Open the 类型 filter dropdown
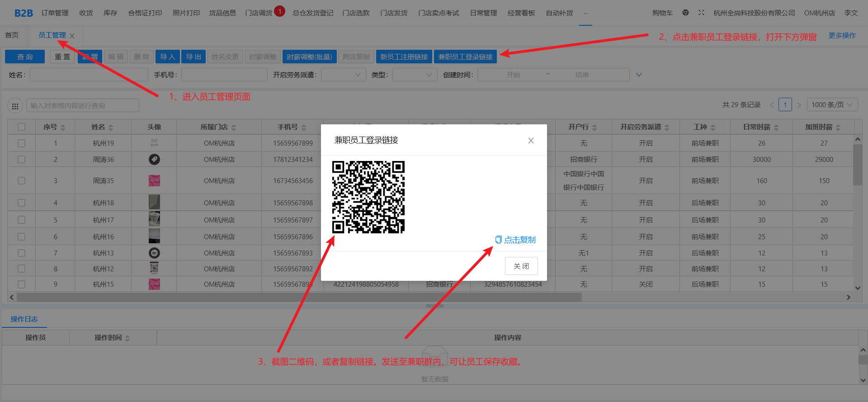The image size is (868, 402). coord(415,75)
